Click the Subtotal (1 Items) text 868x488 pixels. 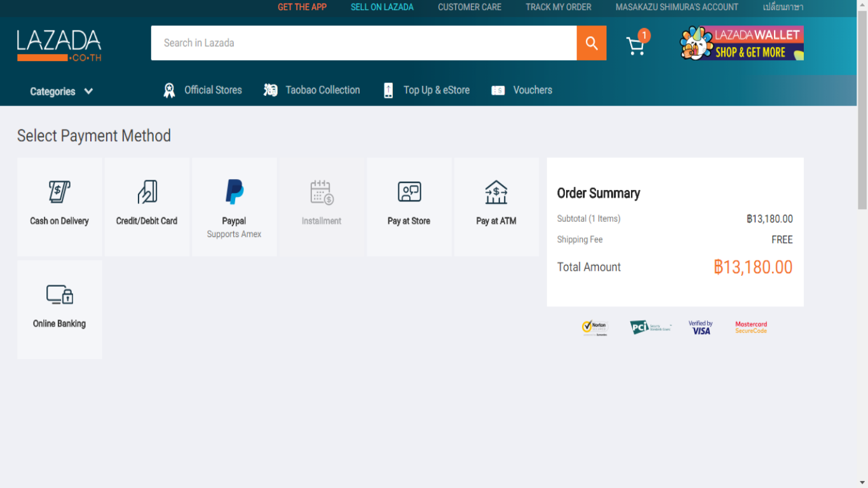(588, 219)
